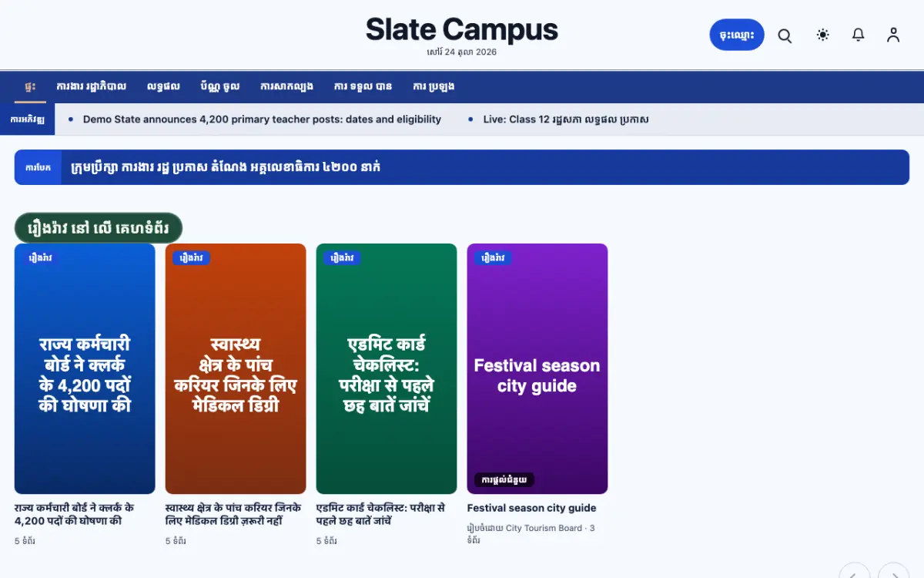Viewport: 924px width, 578px height.
Task: Go to previous carousel slide arrow
Action: pos(854,573)
